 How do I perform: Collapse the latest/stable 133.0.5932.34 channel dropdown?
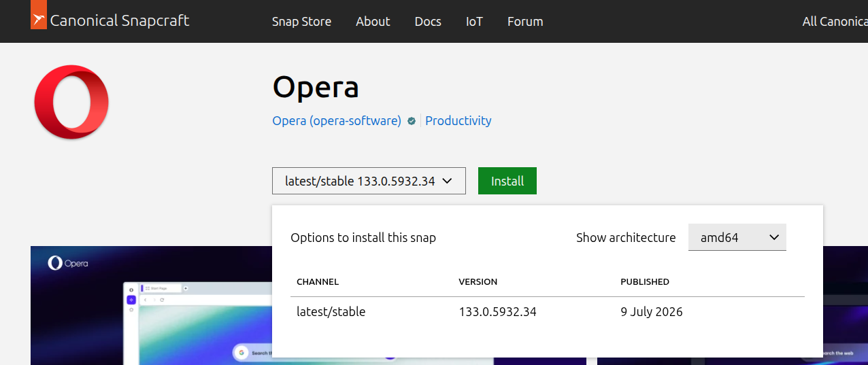(369, 181)
